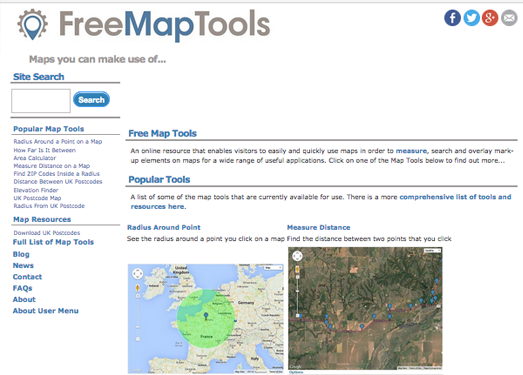This screenshot has width=523, height=375.
Task: Click the satellite measure distance map thumbnail
Action: (x=365, y=308)
